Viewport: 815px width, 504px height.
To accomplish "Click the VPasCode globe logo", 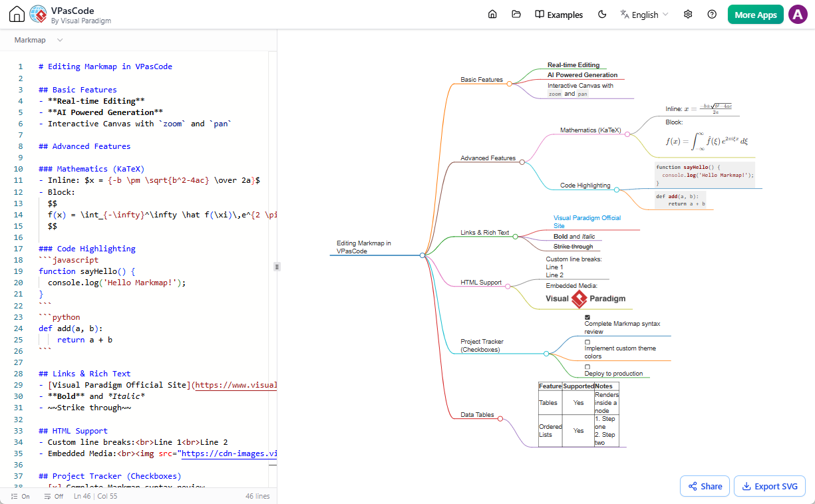I will tap(38, 15).
